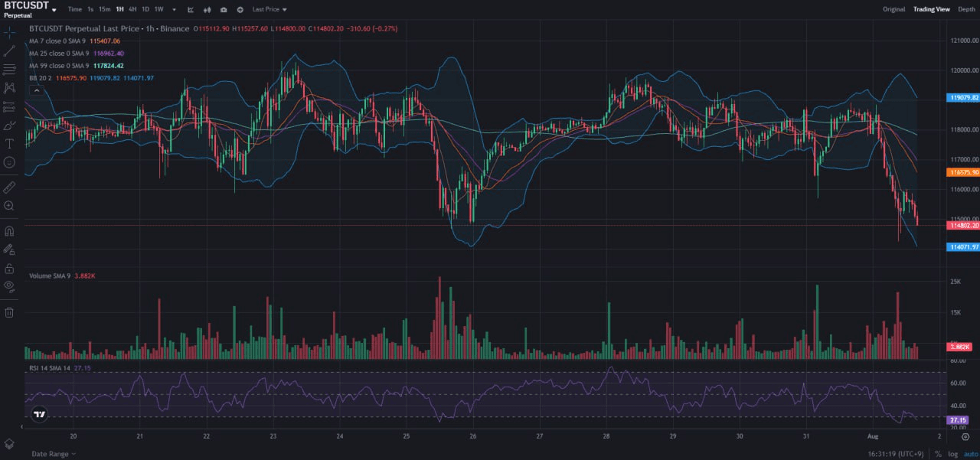This screenshot has height=460, width=980.
Task: Toggle hide all drawings eye icon
Action: 9,286
